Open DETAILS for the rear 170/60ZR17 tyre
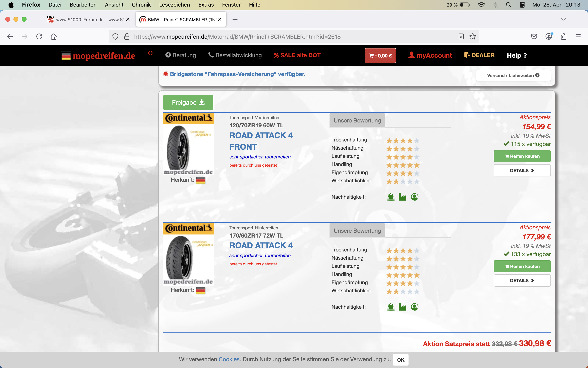This screenshot has height=368, width=588. [522, 281]
